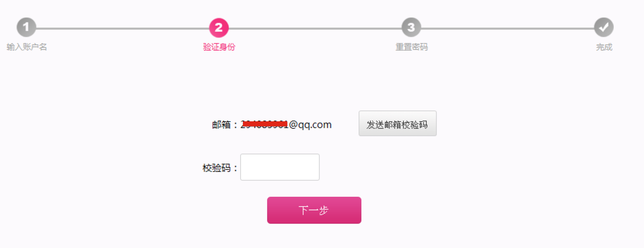Select the pink step 2 circle
644x248 pixels.
219,27
